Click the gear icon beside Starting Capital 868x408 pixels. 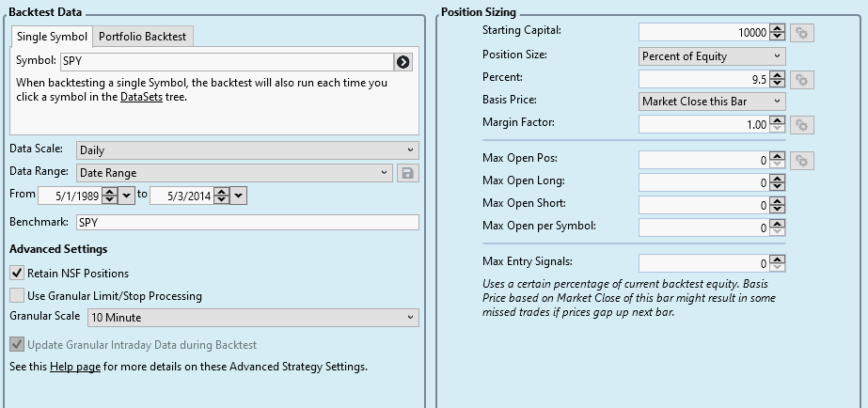click(802, 33)
